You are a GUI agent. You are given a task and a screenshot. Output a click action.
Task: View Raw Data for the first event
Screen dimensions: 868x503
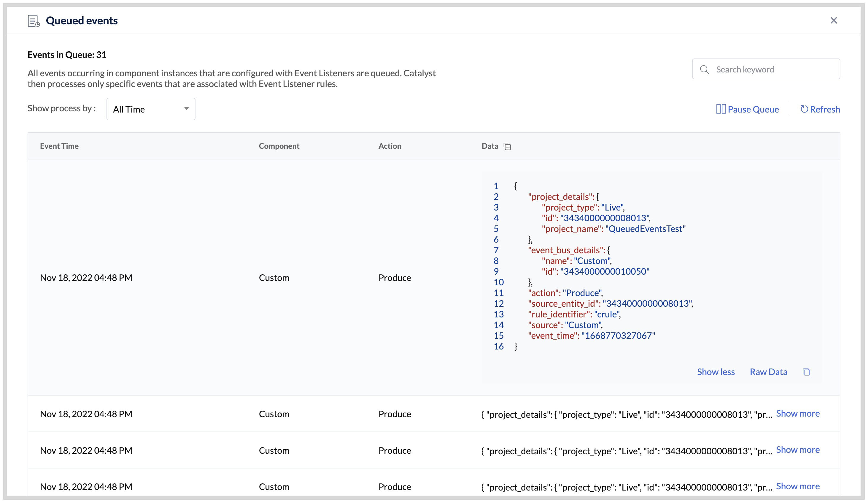[768, 372]
